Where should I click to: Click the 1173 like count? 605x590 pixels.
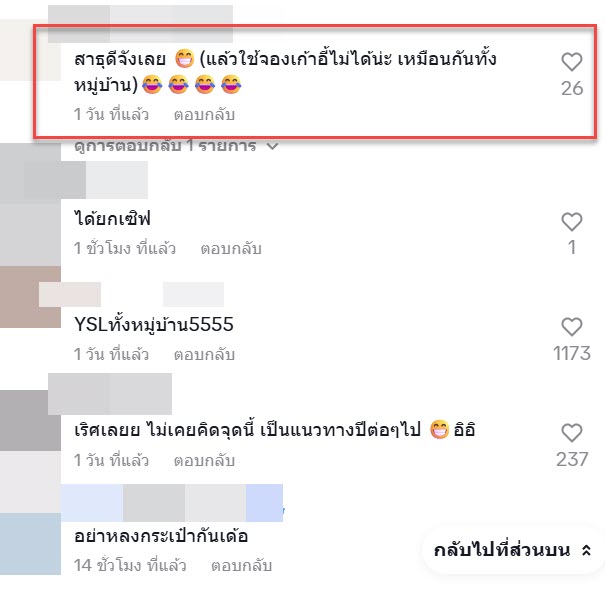[x=571, y=353]
